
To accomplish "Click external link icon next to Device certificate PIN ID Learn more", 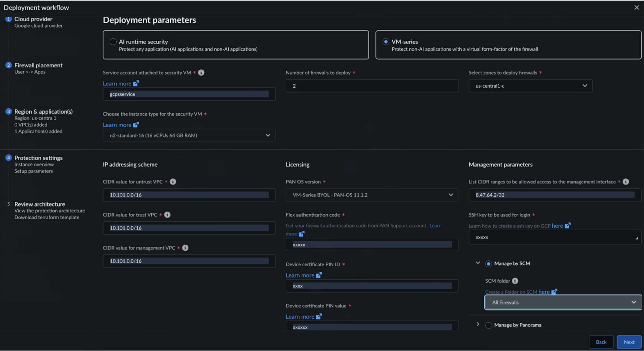I will coord(319,275).
